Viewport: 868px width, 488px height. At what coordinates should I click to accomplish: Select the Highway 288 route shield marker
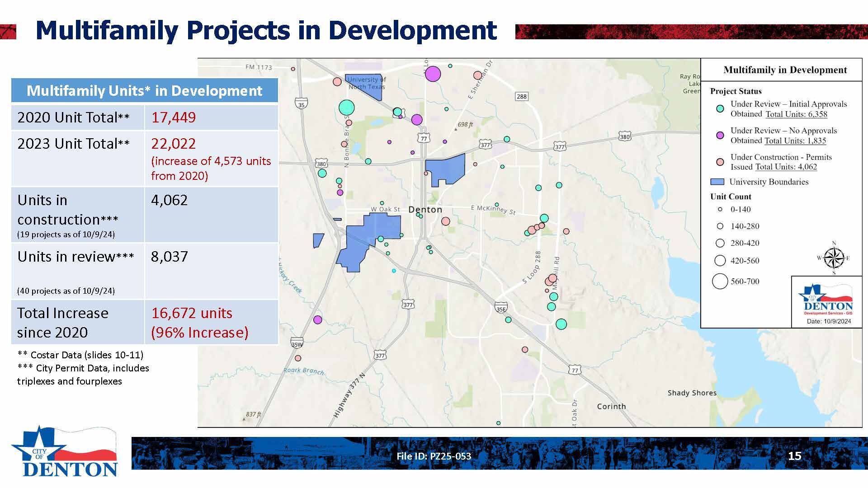coord(521,96)
